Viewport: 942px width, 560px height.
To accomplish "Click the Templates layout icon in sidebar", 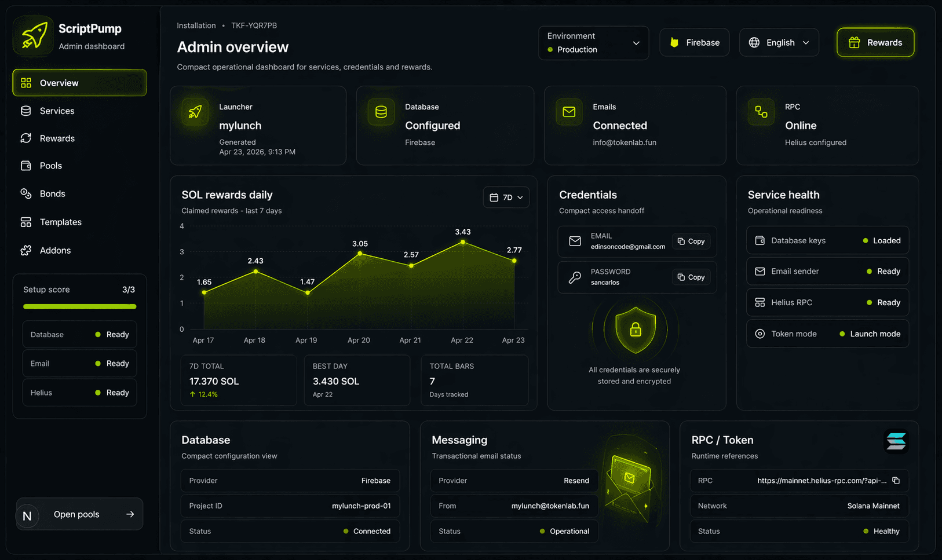I will pos(26,222).
